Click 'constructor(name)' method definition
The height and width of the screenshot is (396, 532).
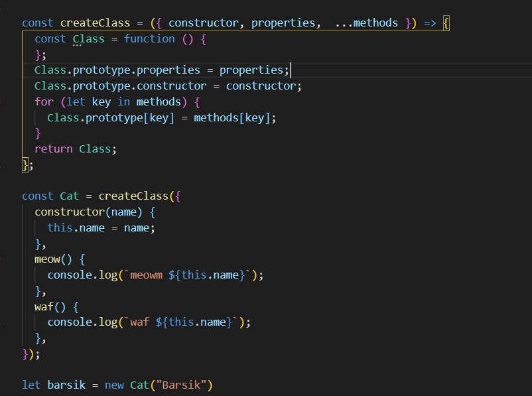pyautogui.click(x=88, y=212)
